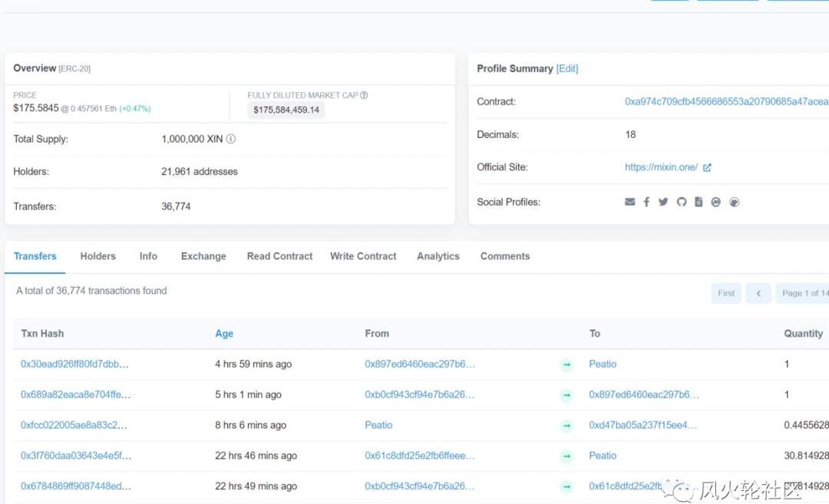Open the GitHub social profile icon
Image resolution: width=829 pixels, height=504 pixels.
(x=681, y=203)
